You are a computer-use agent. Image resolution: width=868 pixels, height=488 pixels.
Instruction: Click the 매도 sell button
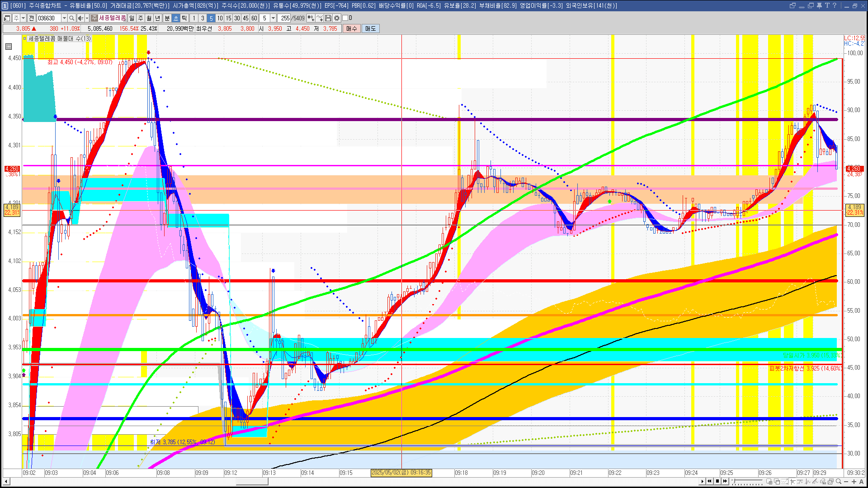(370, 28)
